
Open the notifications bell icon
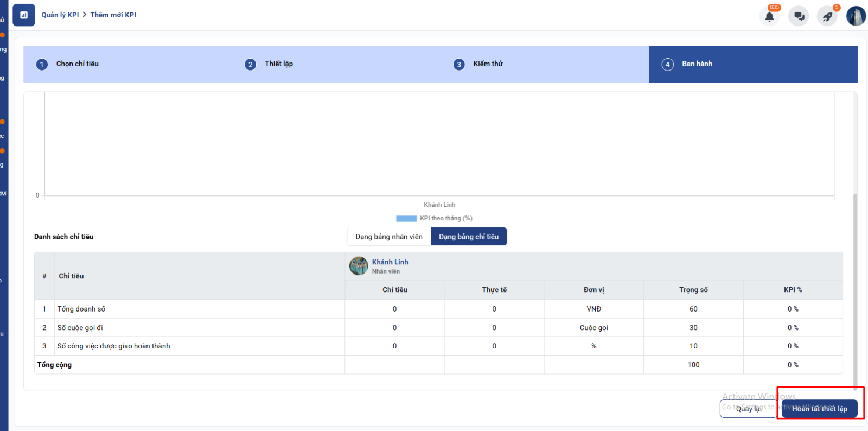pos(769,16)
